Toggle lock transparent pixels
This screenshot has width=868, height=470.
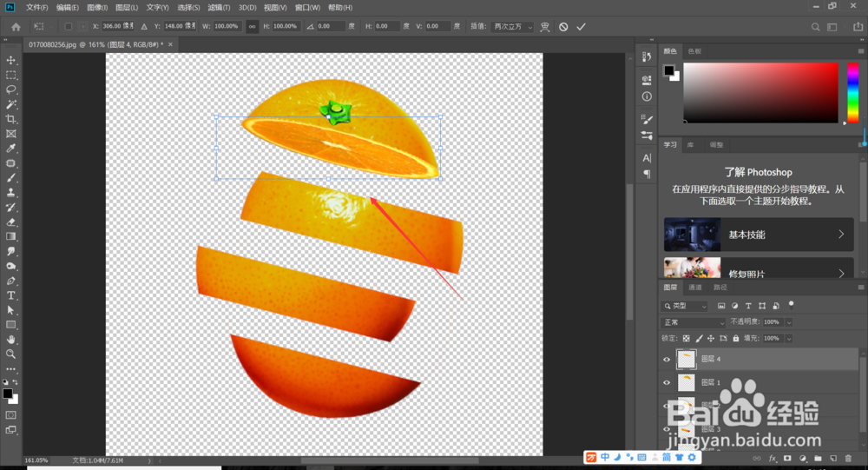[x=687, y=338]
